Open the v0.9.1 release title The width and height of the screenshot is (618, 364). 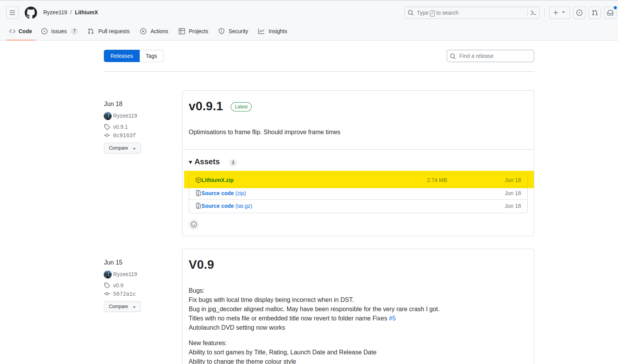tap(206, 106)
